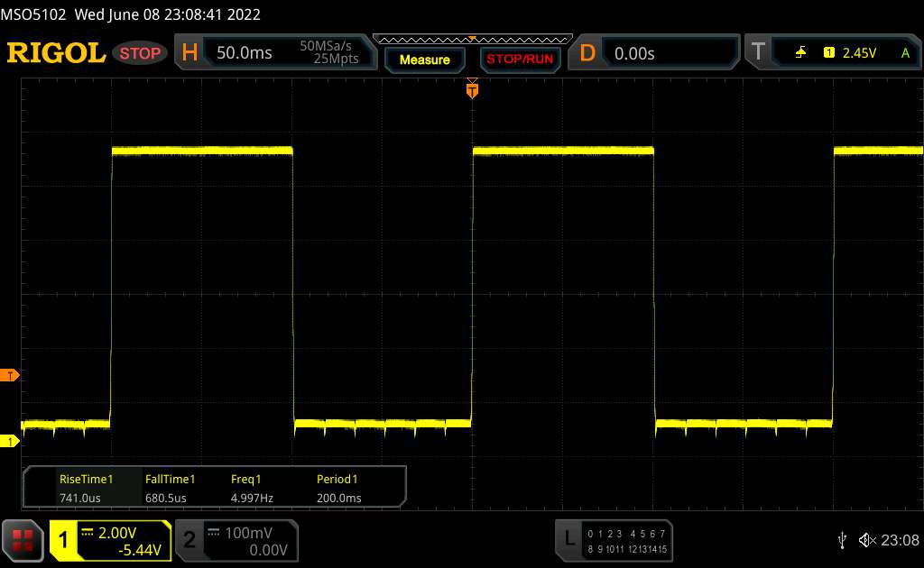Click the yellow channel 1 ground marker

pos(9,441)
